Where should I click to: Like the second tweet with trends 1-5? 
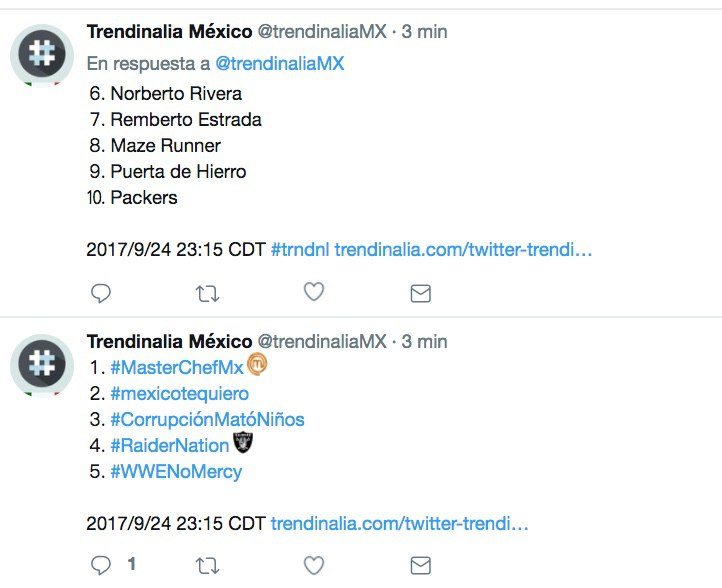tap(314, 566)
